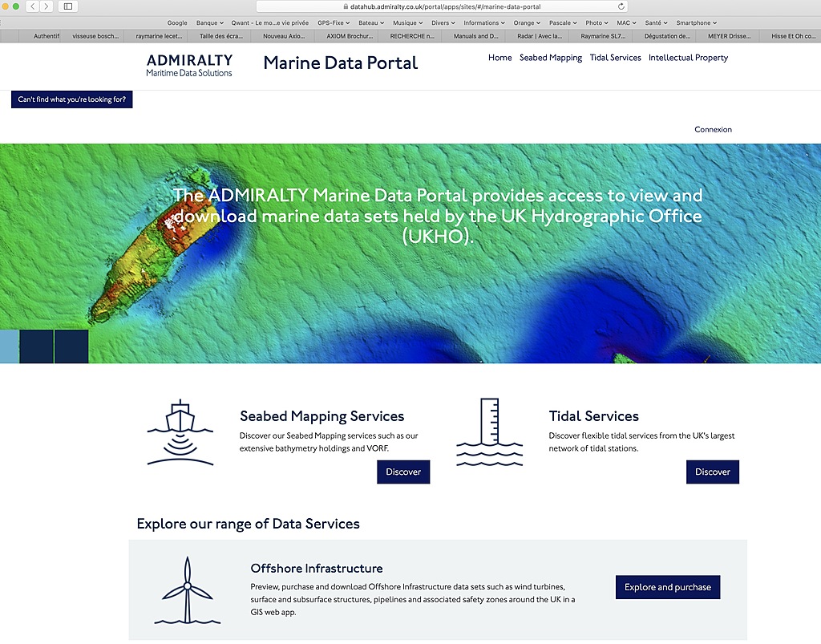Screen dimensions: 821x644
Task: Click the address bar showing datahub.admiralty.co.uk
Action: point(442,6)
